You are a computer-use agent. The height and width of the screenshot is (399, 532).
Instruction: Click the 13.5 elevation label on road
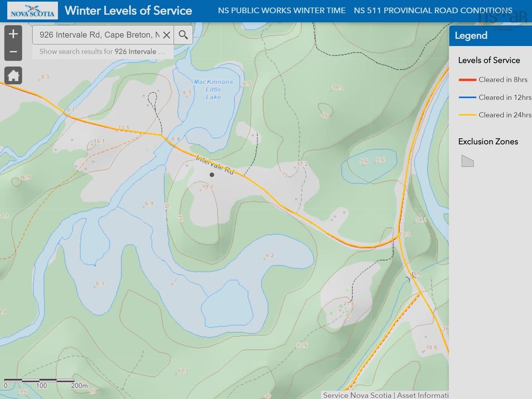coord(124,128)
